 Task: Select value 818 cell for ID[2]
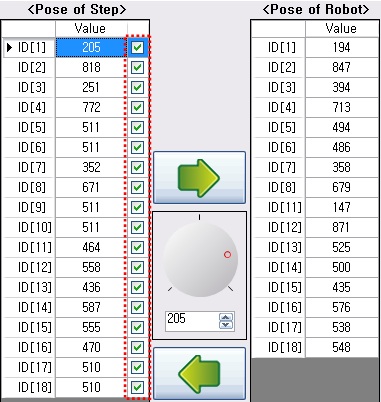91,67
